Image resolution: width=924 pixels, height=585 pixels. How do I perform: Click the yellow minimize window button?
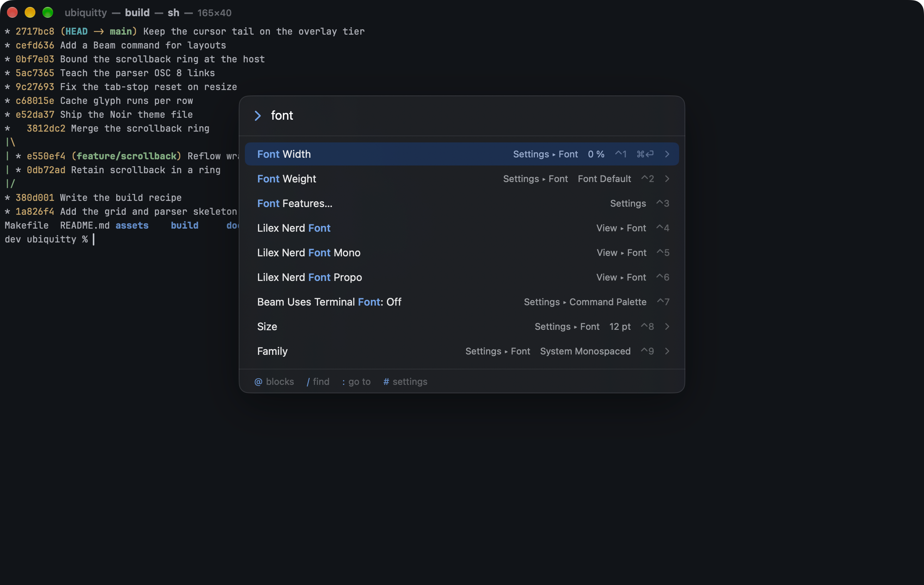[30, 13]
